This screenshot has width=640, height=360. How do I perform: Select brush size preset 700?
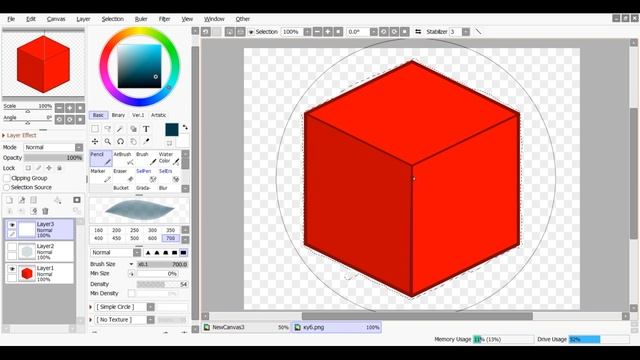pos(171,238)
